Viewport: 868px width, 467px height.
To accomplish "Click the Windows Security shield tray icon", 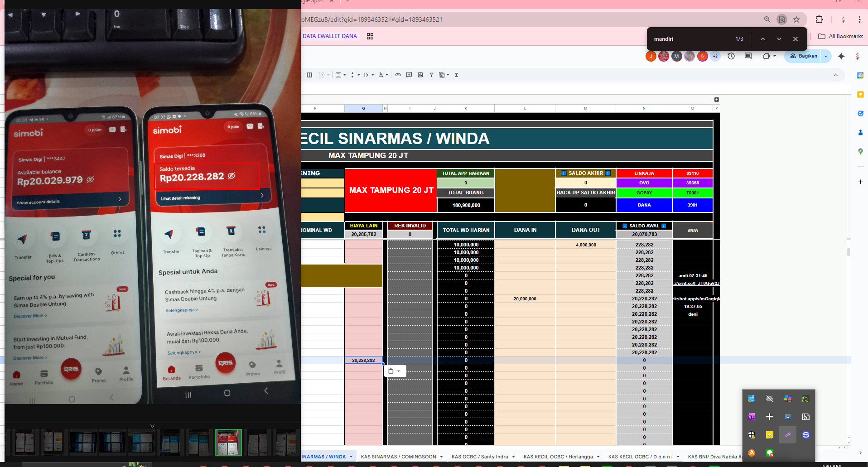I will pos(752,435).
